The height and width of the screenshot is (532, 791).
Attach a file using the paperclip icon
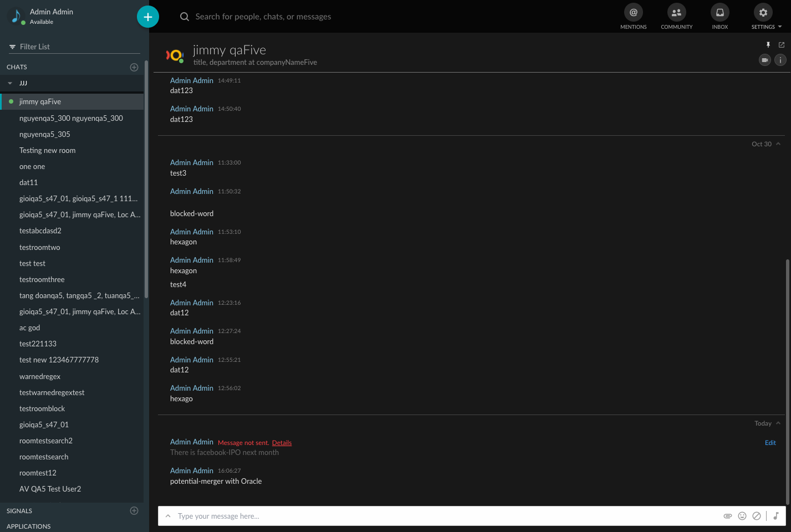(728, 516)
